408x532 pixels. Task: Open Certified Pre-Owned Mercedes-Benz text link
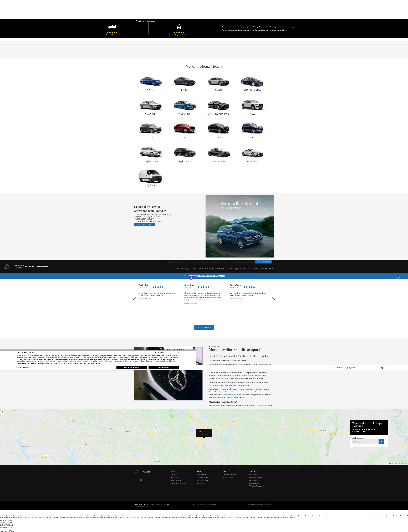coord(228,395)
